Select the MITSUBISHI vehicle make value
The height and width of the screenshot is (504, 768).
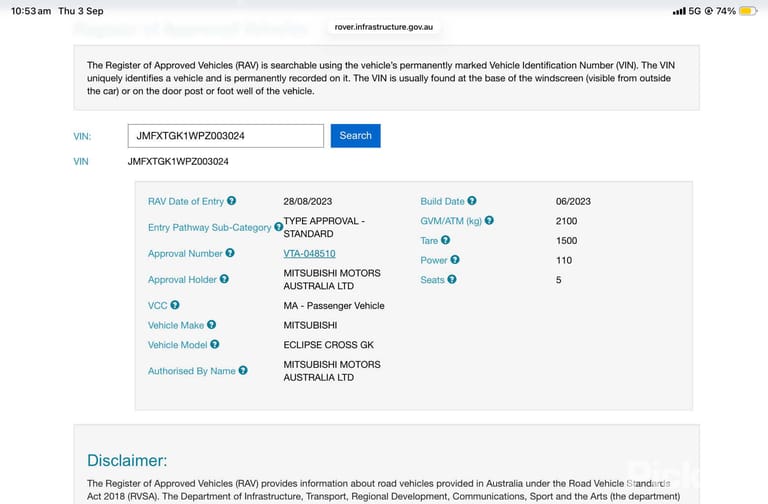click(x=310, y=325)
